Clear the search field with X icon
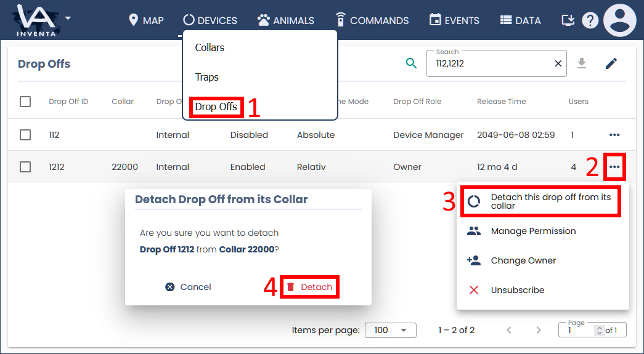 558,63
